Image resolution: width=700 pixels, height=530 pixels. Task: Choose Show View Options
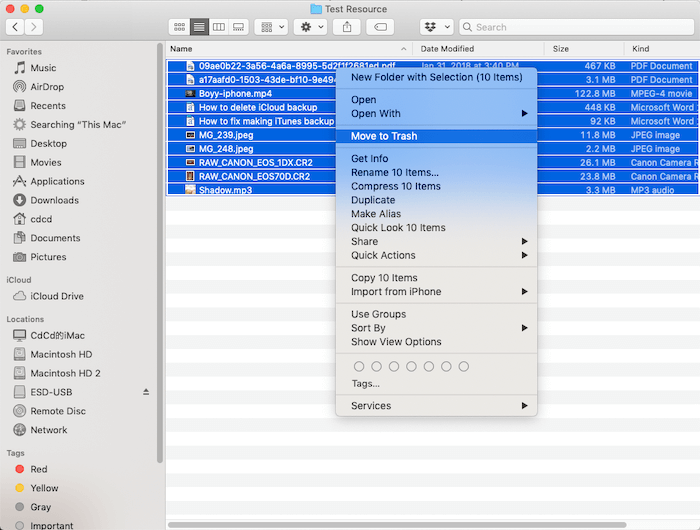(x=436, y=342)
